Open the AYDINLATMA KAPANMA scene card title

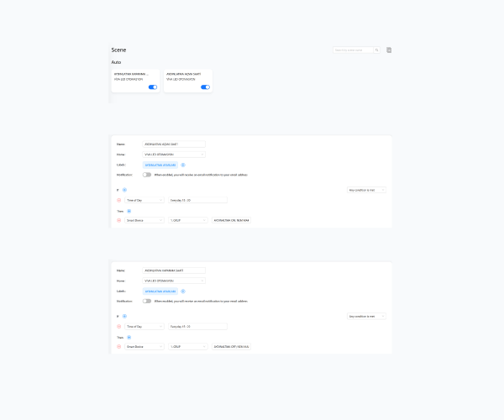click(x=132, y=74)
